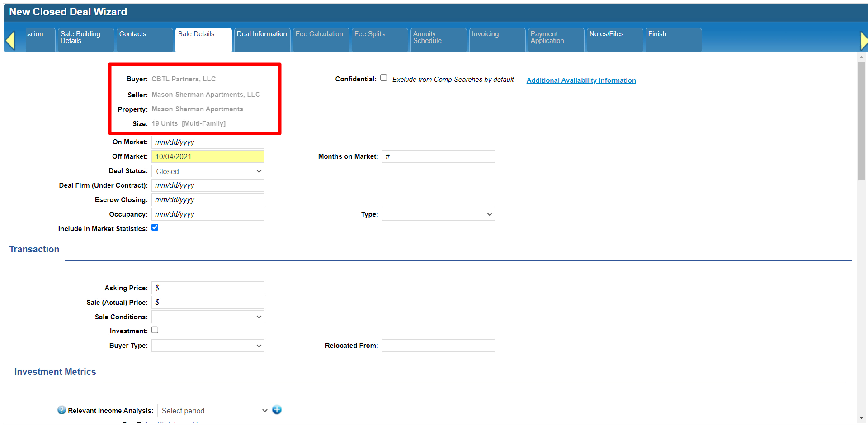
Task: Enable the Investment checkbox
Action: (155, 330)
